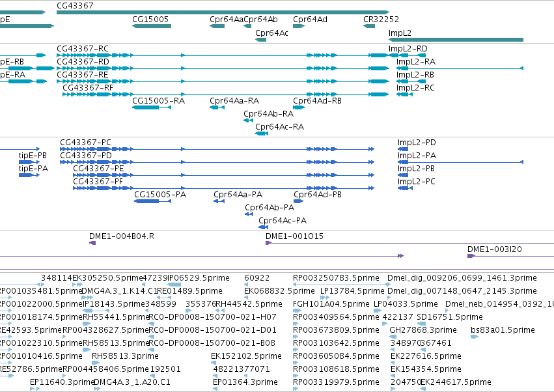Select the tipE-PA protein
The height and width of the screenshot is (392, 554).
click(29, 175)
